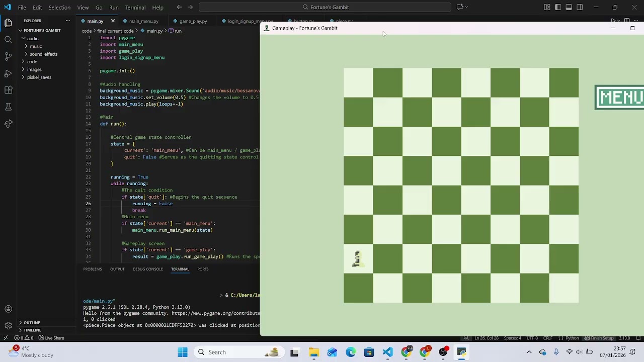644x362 pixels.
Task: Expand the images folder
Action: 34,69
